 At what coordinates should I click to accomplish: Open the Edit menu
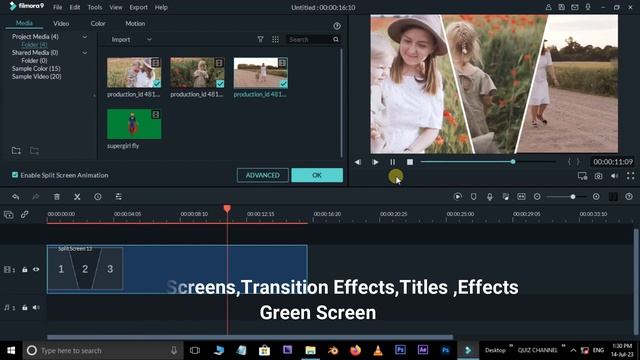pos(75,7)
